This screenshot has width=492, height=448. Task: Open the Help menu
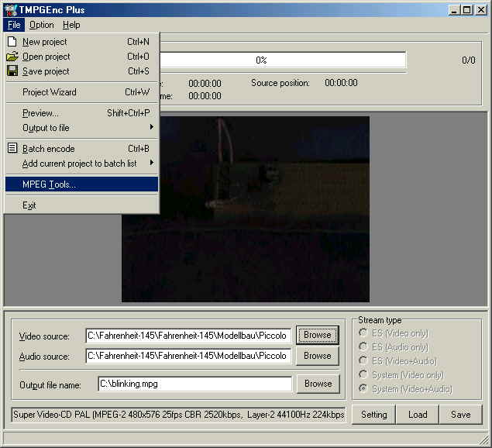tap(71, 25)
